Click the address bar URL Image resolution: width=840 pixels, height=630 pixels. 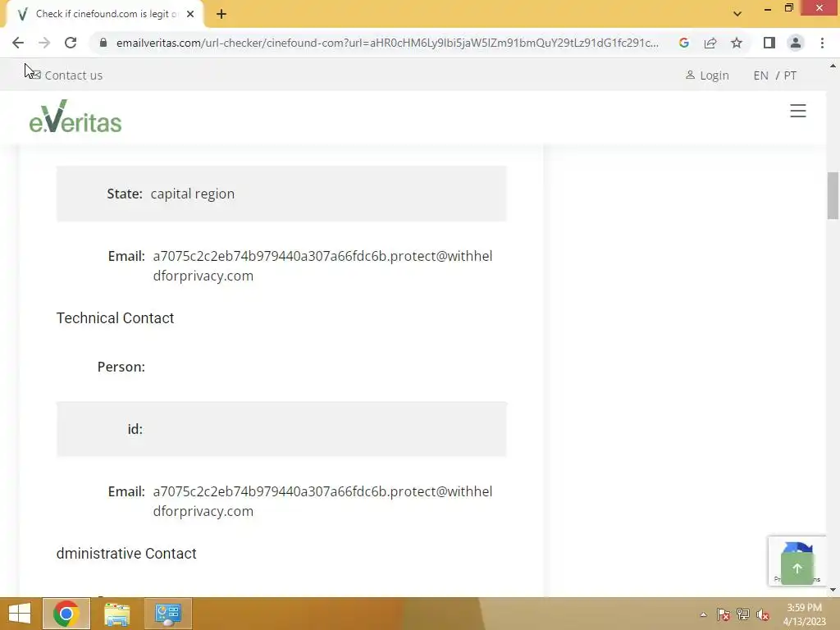pyautogui.click(x=387, y=43)
